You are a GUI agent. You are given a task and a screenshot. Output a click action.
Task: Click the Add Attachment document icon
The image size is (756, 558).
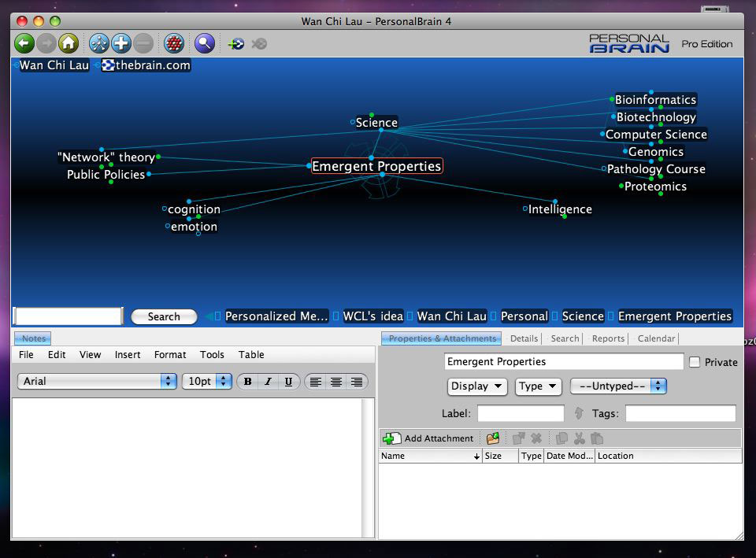tap(391, 438)
